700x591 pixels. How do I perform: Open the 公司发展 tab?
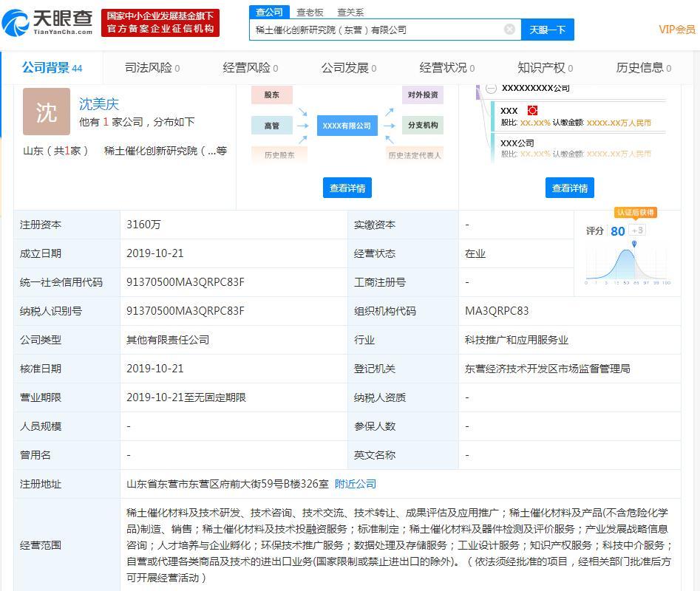click(349, 68)
